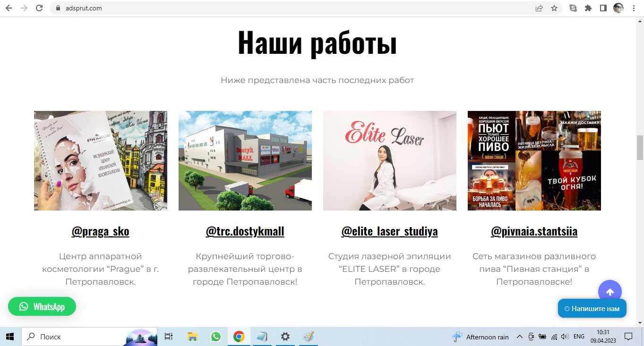Click 'Ниже представлена часть последних работ' subtitle
Screen dimensions: 644x346
tap(317, 80)
